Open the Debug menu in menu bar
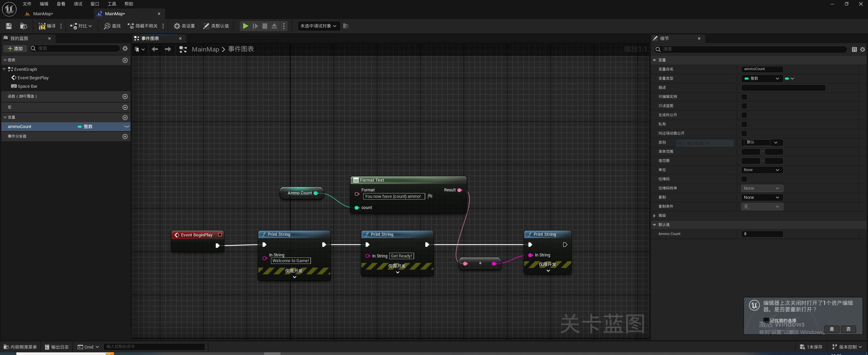868x355 pixels. tap(78, 4)
